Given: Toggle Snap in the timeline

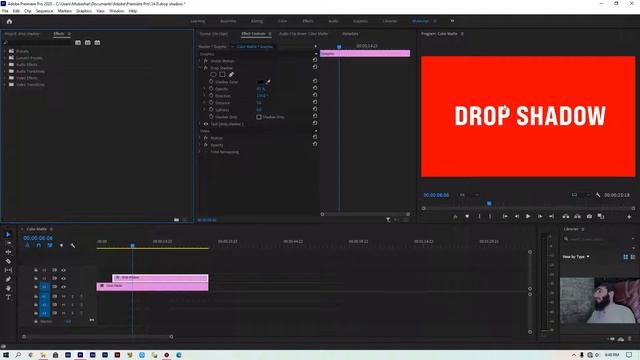Looking at the screenshot, I should click(x=38, y=245).
